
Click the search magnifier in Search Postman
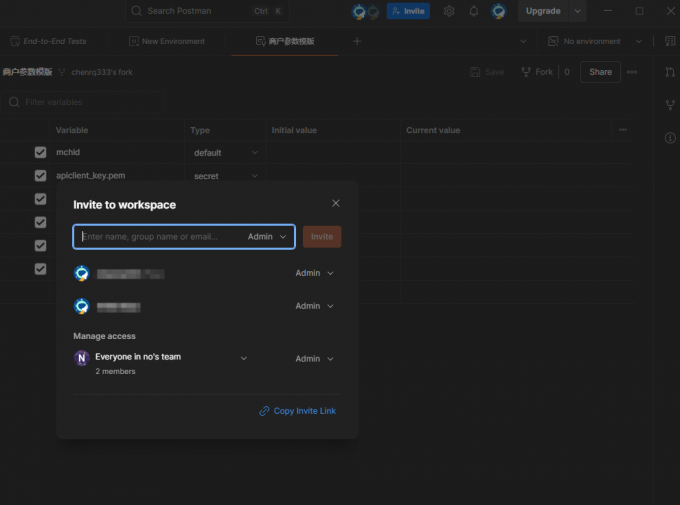tap(137, 11)
